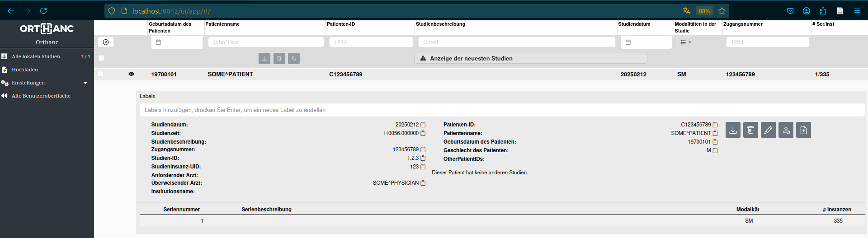This screenshot has width=868, height=238.
Task: Go to Hochladen in the sidebar
Action: 47,70
